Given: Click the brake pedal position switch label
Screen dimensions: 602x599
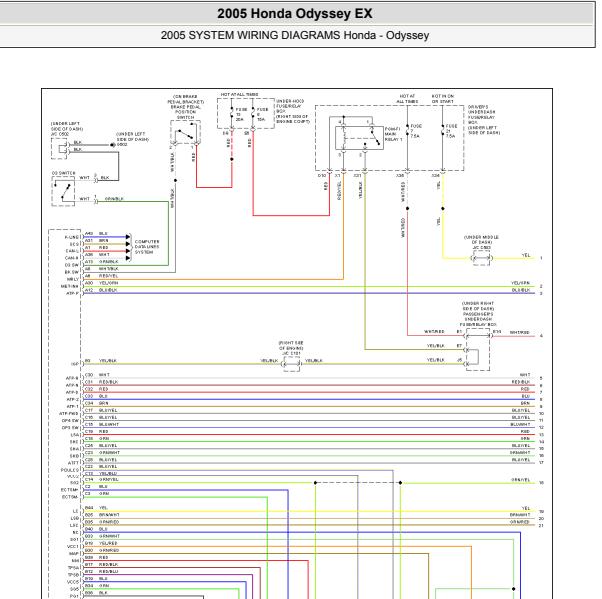Looking at the screenshot, I should point(185,107).
